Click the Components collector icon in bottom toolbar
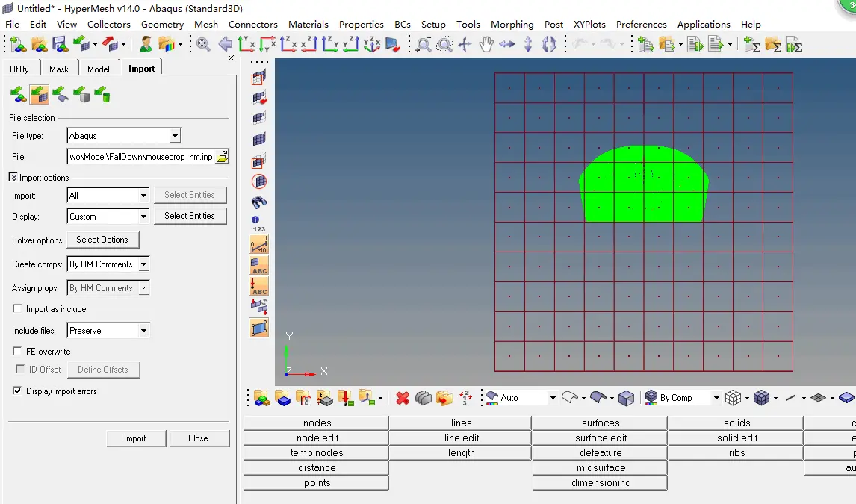The image size is (856, 504). pyautogui.click(x=283, y=398)
